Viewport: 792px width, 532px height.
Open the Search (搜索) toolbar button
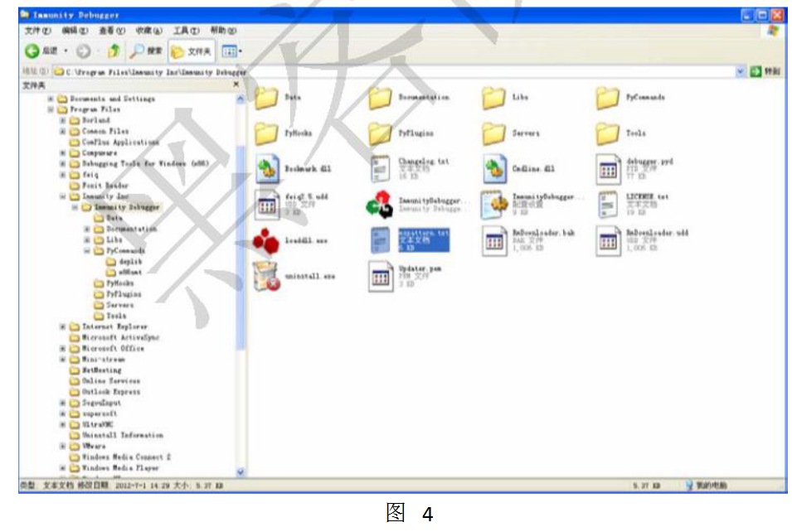[145, 51]
